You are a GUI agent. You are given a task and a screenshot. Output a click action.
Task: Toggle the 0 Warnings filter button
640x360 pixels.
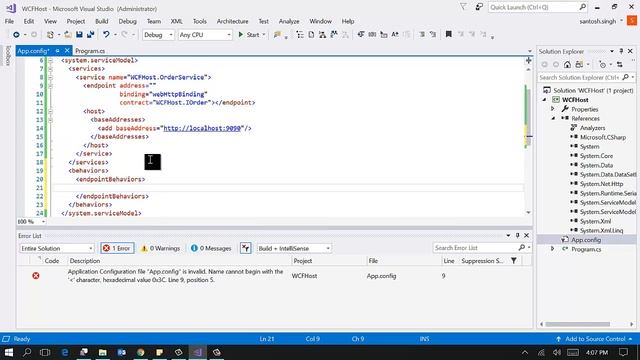tap(160, 248)
